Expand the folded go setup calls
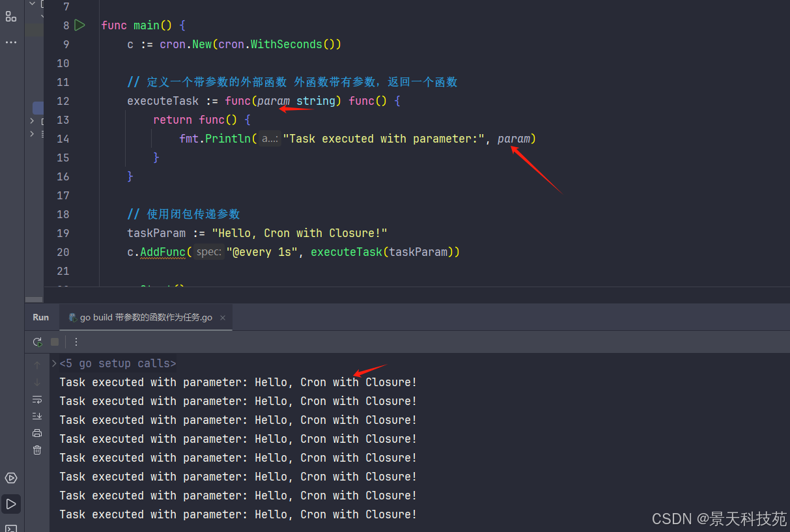Image resolution: width=790 pixels, height=532 pixels. tap(54, 363)
